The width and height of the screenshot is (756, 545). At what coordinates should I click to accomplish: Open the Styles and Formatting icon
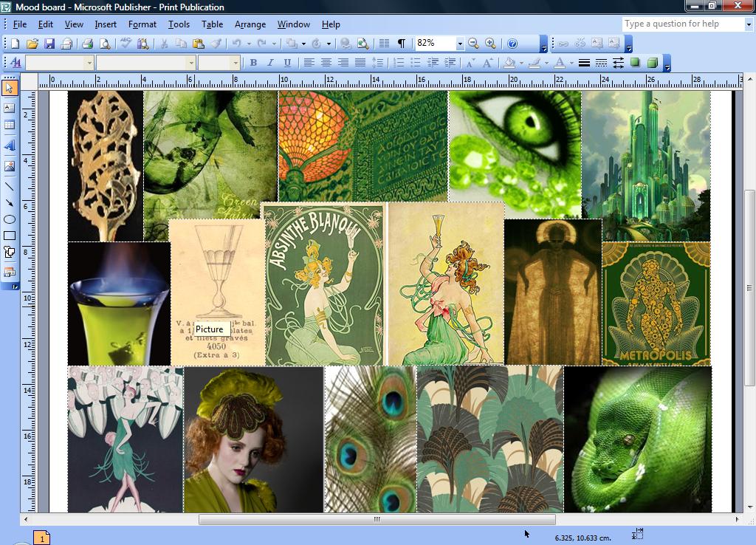[x=16, y=63]
